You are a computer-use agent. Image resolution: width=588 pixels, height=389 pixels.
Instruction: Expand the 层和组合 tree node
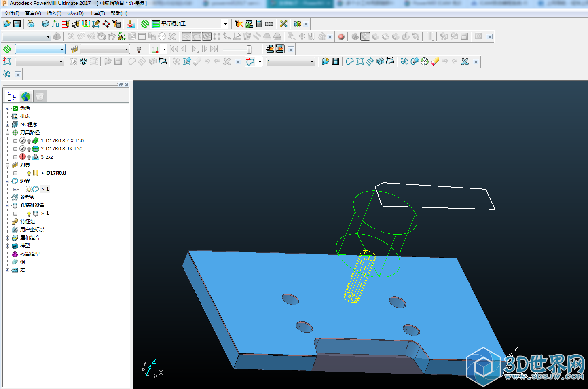pos(8,238)
